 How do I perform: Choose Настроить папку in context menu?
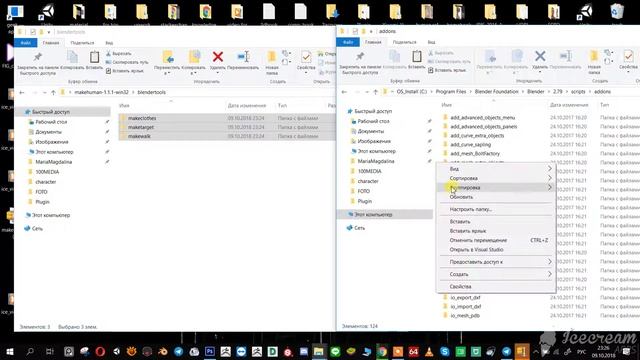pos(496,209)
